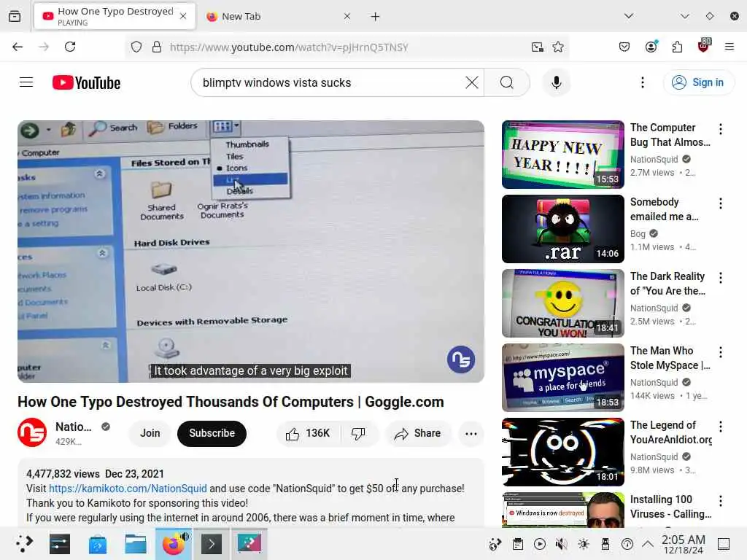Open The Dark Reality of You Are the title

(667, 284)
